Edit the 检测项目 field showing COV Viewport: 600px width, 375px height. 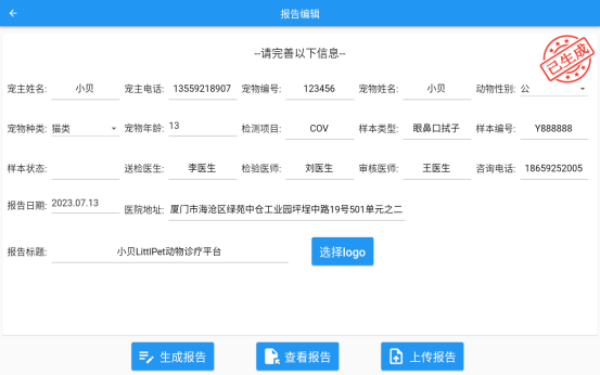[x=320, y=129]
